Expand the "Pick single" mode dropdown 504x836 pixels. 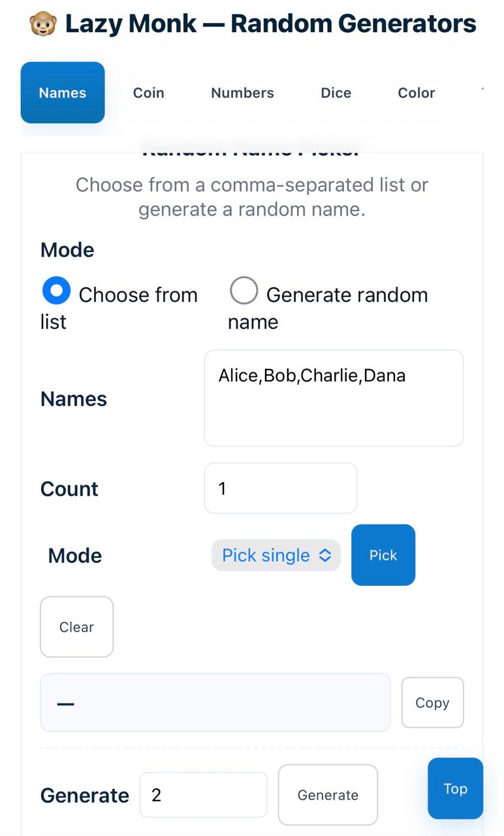(276, 555)
